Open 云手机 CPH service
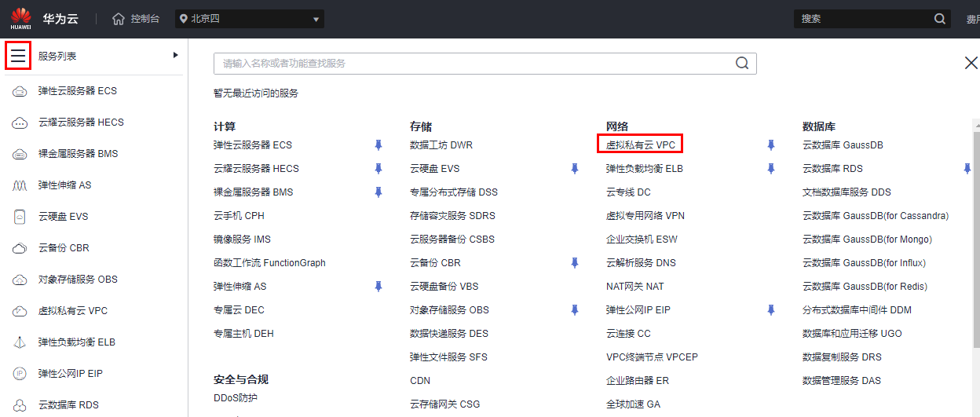Viewport: 980px width, 417px height. pyautogui.click(x=239, y=216)
